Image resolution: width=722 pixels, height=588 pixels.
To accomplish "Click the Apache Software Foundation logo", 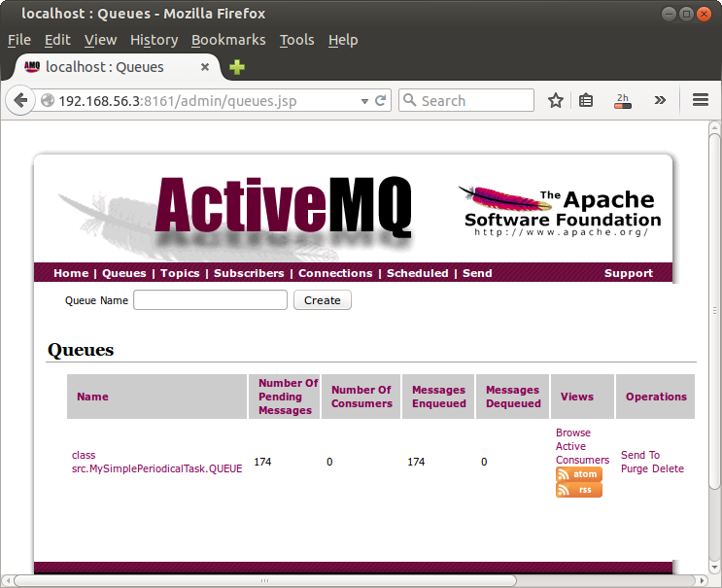I will coord(560,211).
